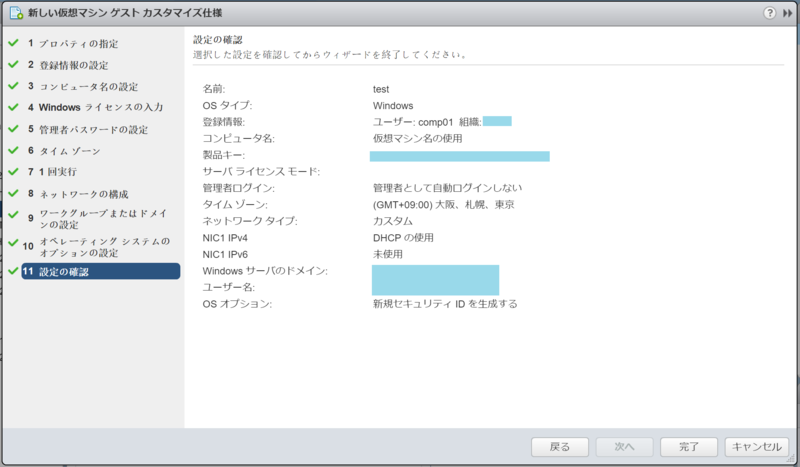Open the help question mark icon
The image size is (800, 467).
click(x=769, y=13)
